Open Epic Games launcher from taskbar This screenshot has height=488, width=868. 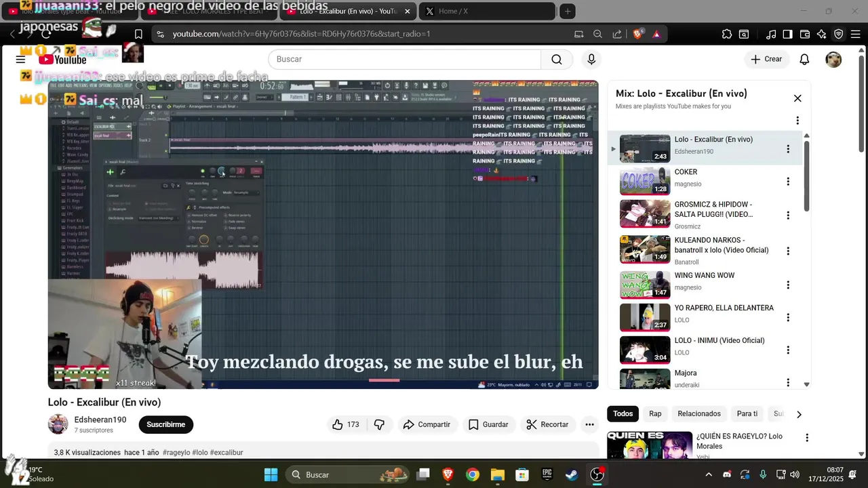tap(547, 474)
